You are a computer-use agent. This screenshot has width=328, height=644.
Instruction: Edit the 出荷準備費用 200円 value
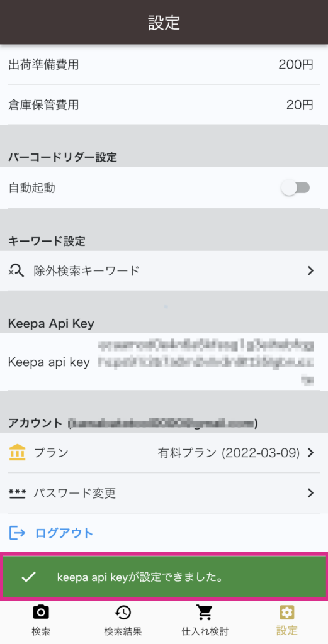(296, 65)
